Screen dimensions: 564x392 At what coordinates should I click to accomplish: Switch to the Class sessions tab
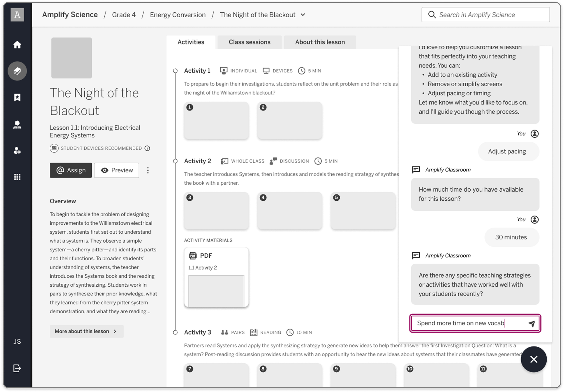coord(250,42)
